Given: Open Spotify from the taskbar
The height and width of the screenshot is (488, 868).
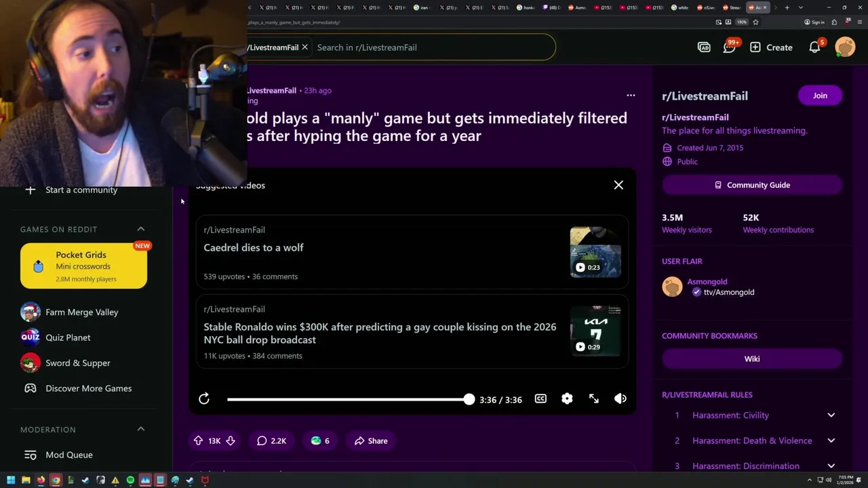Looking at the screenshot, I should [130, 481].
